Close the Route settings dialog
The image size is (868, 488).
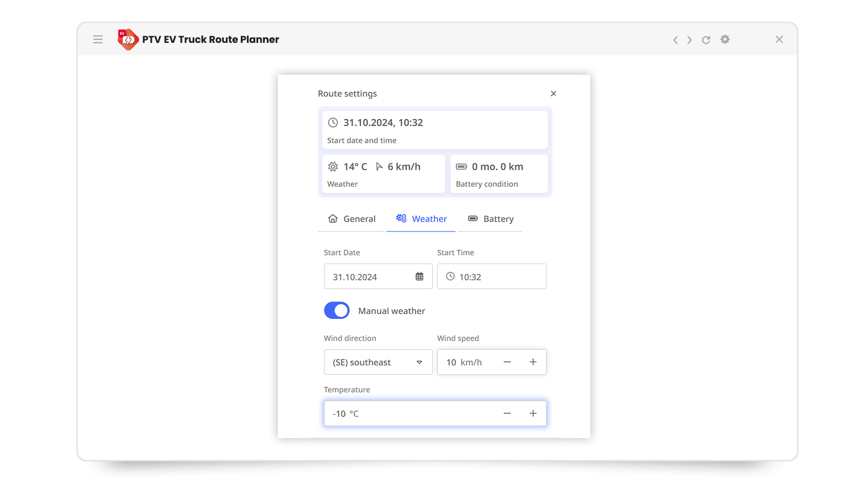click(553, 94)
